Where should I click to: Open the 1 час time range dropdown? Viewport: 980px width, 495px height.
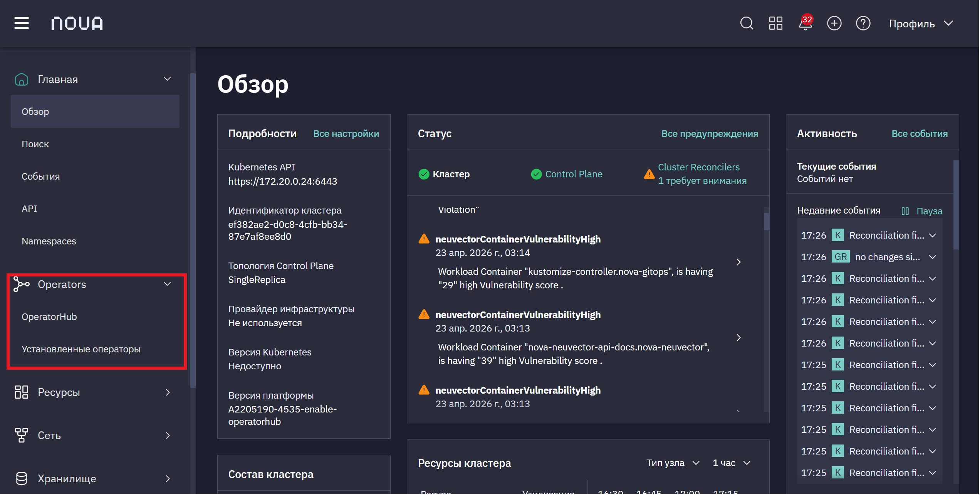(x=732, y=463)
